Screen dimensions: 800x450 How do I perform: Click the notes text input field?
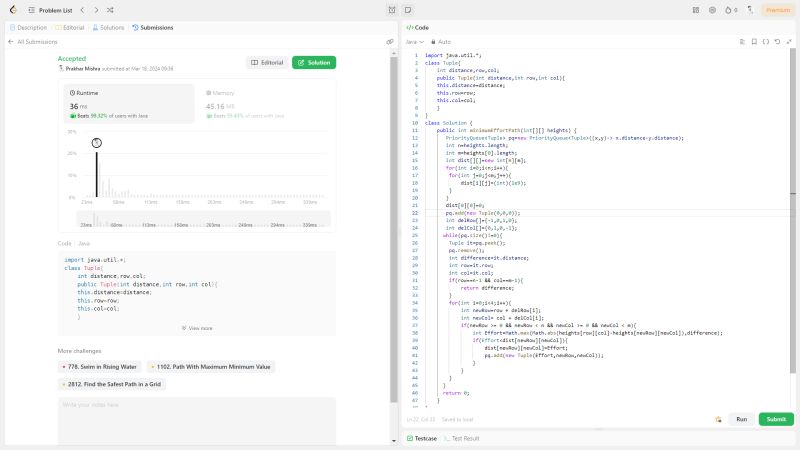pos(196,421)
